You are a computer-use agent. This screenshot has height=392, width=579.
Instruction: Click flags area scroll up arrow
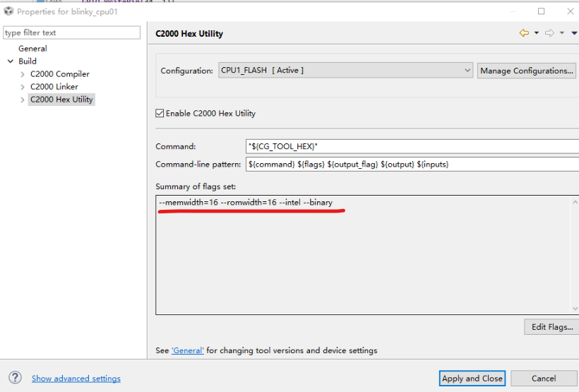coord(575,202)
